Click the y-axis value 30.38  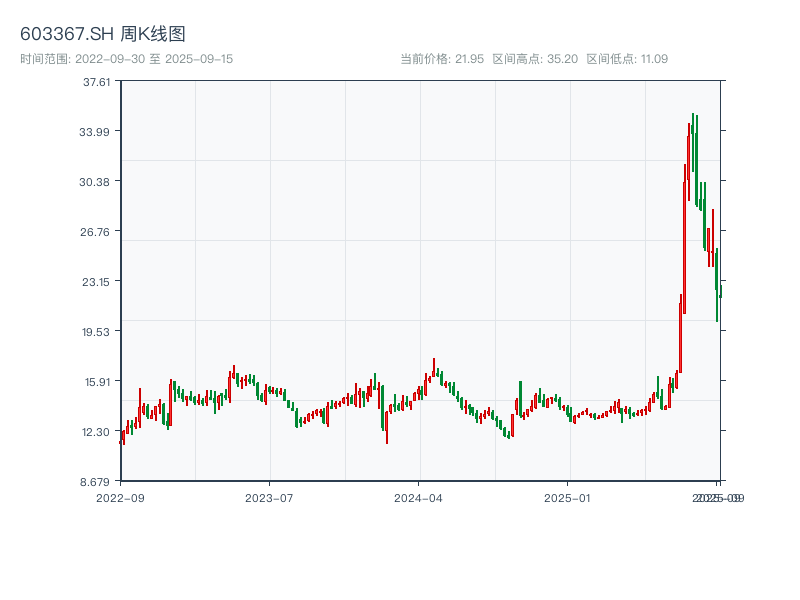click(x=94, y=182)
